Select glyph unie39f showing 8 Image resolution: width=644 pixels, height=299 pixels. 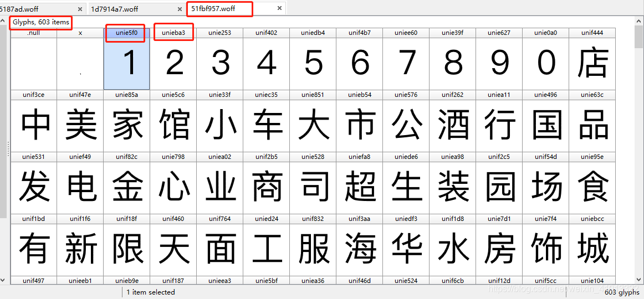click(x=453, y=59)
